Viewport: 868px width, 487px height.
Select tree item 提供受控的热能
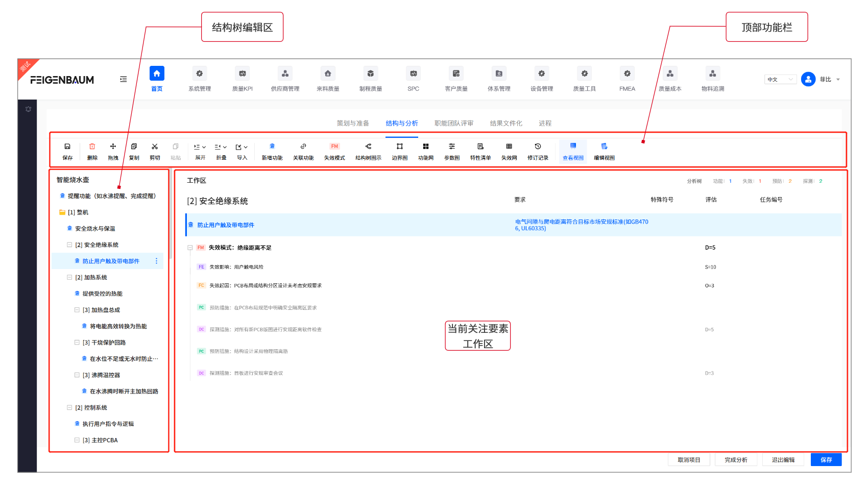tap(102, 294)
